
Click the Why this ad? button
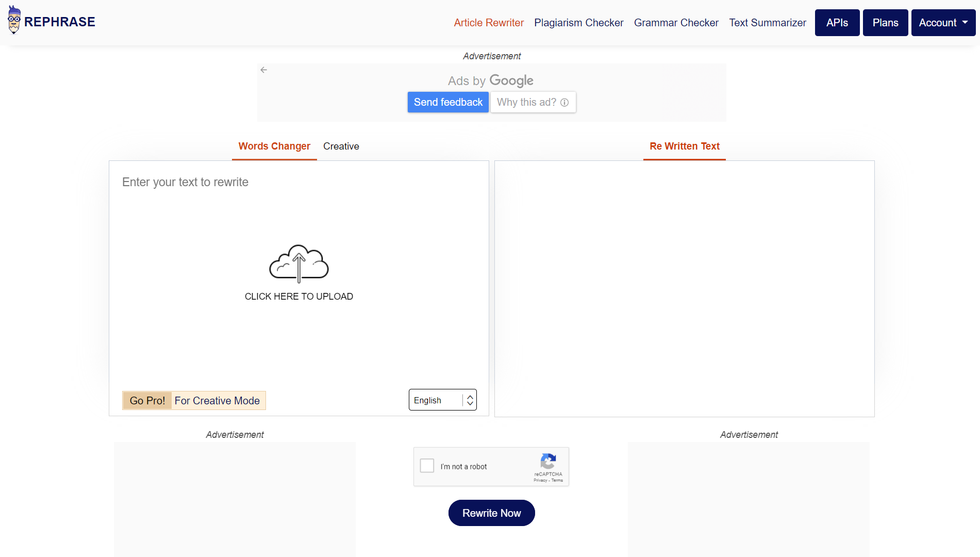(533, 102)
